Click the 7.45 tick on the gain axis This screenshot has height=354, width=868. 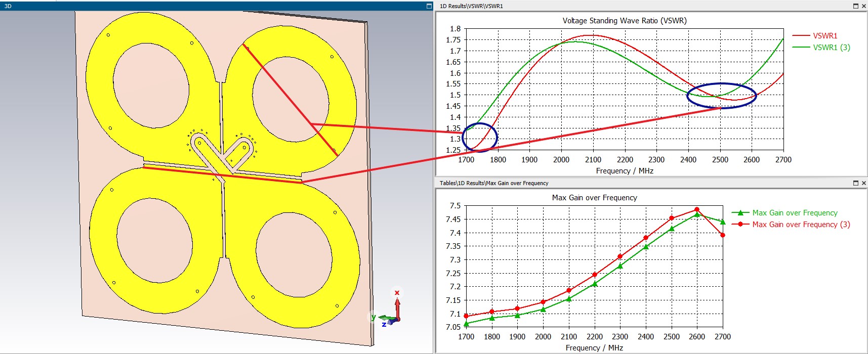pyautogui.click(x=453, y=219)
